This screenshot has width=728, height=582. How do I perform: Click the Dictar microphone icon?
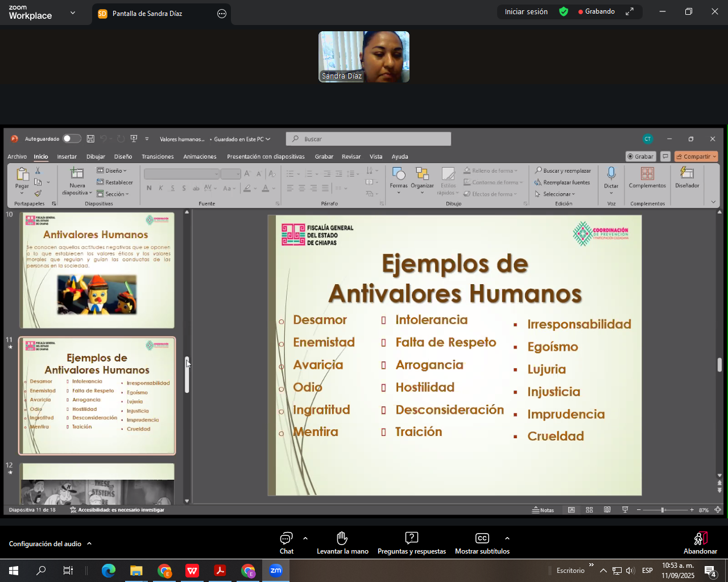pyautogui.click(x=611, y=174)
